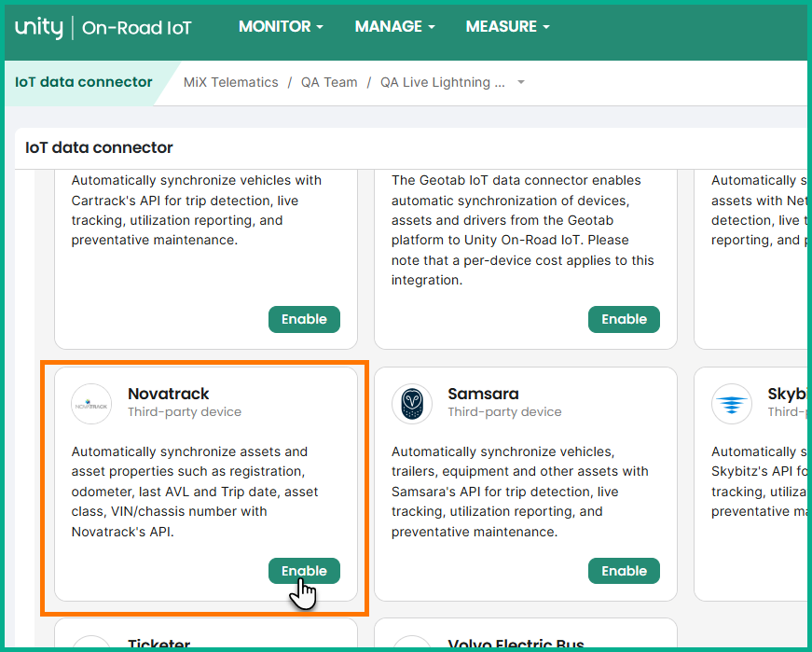
Task: Click the Samsara owl logo icon
Action: 411,404
